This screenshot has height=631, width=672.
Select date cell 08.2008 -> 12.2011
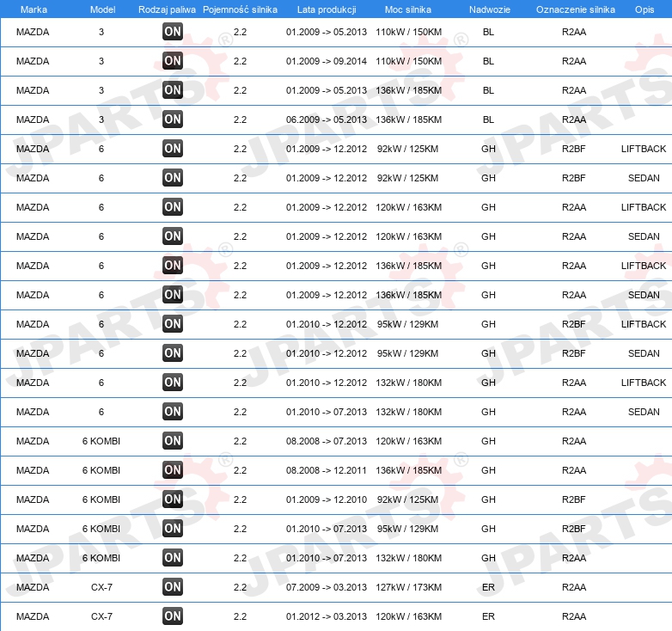point(327,470)
